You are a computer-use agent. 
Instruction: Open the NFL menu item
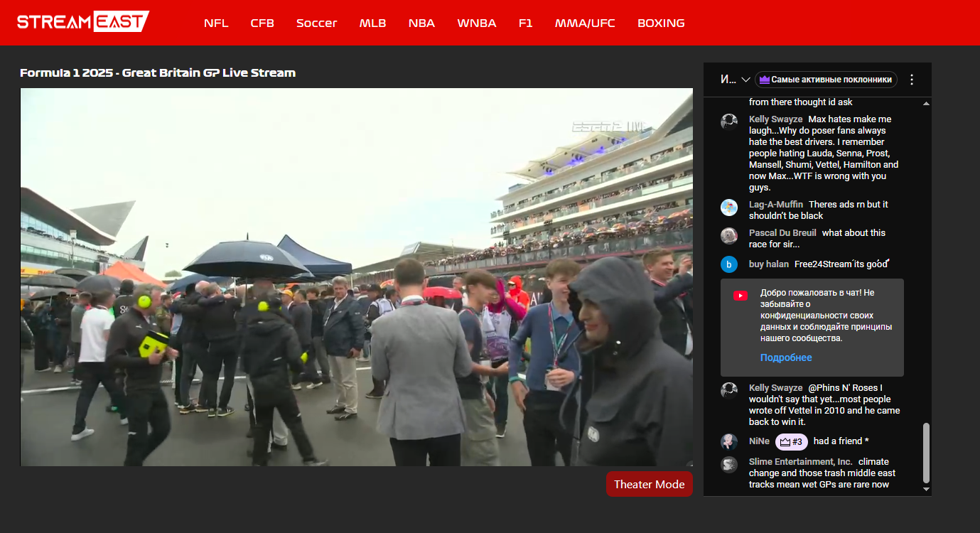click(216, 23)
